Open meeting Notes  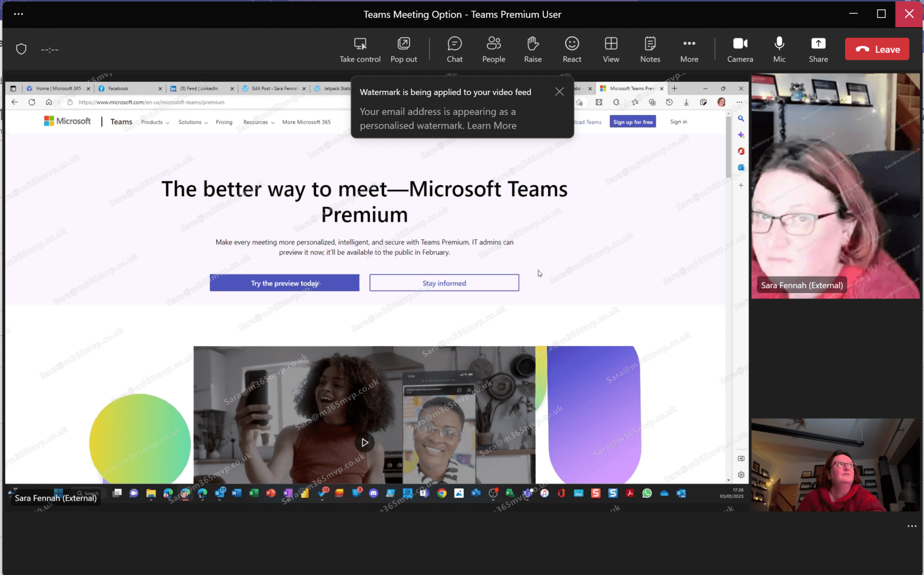pos(650,50)
